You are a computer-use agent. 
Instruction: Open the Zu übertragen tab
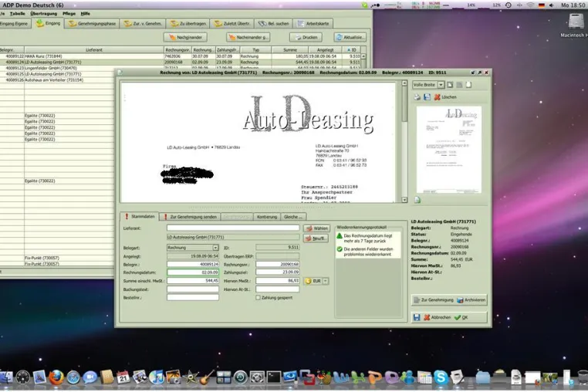pos(188,24)
